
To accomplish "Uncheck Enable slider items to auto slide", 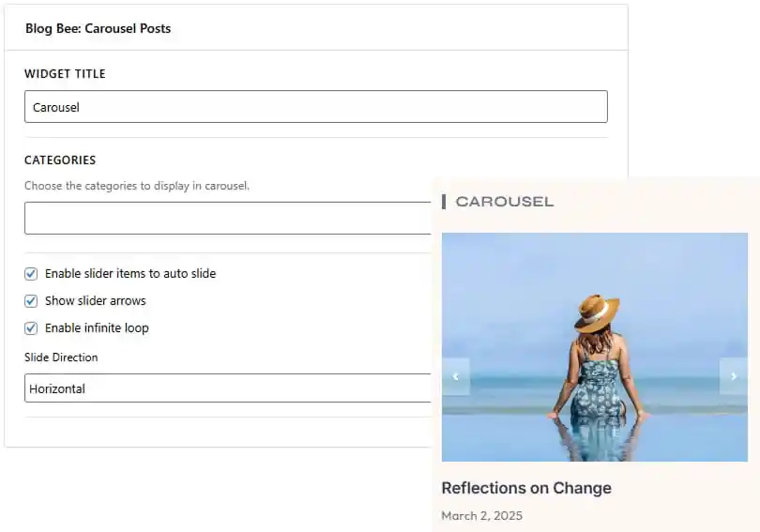I will click(31, 274).
